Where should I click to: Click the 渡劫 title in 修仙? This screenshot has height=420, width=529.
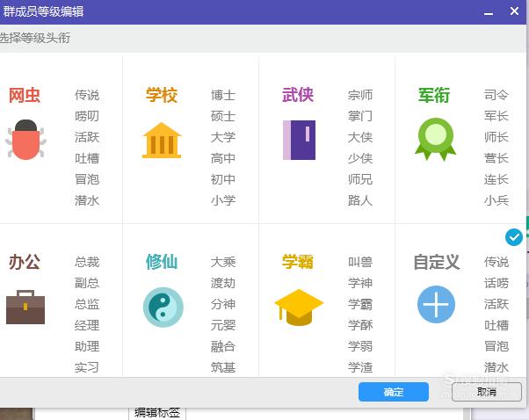pos(223,284)
